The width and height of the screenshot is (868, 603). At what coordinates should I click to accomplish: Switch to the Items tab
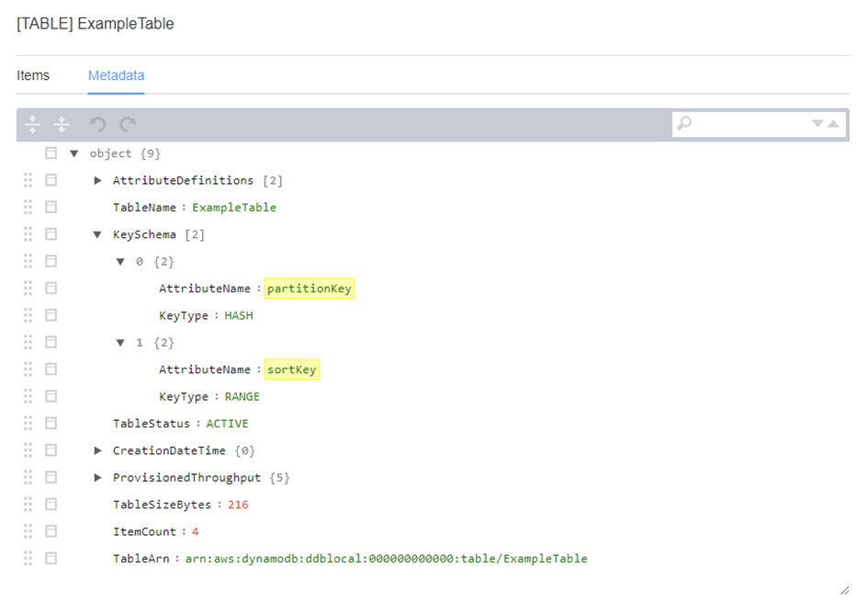click(x=33, y=75)
